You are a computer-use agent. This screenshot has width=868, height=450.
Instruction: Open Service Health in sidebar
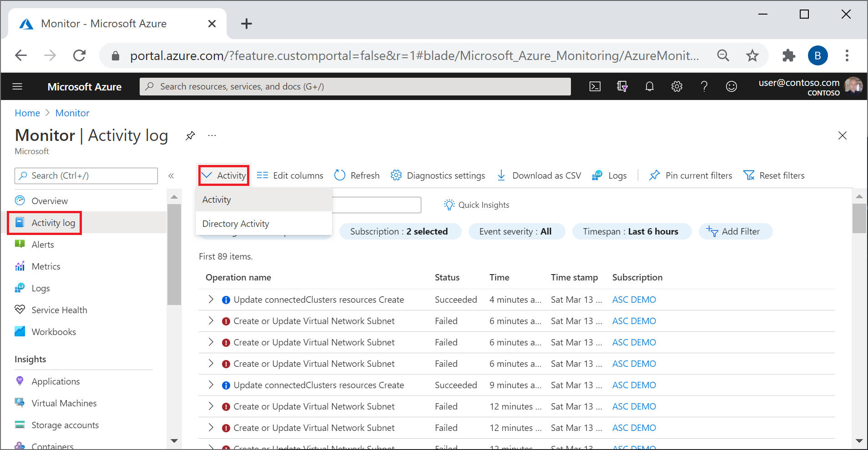click(59, 310)
